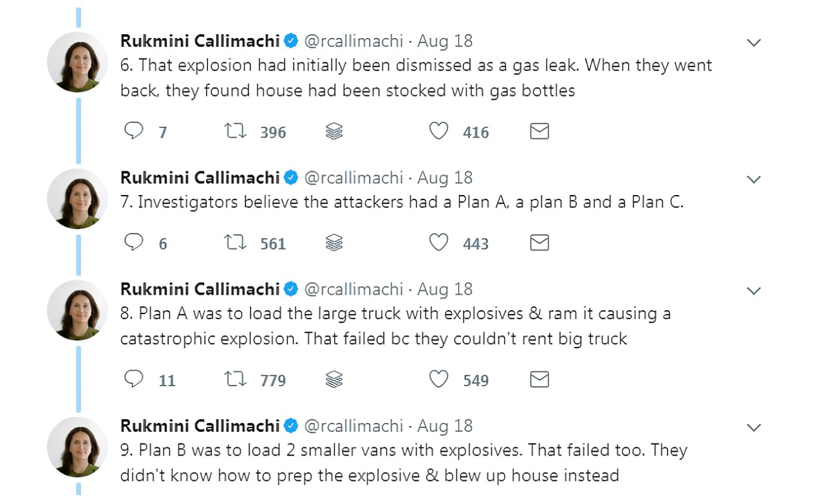837x504 pixels.
Task: Like tweet 8 about renting big truck
Action: click(x=438, y=380)
